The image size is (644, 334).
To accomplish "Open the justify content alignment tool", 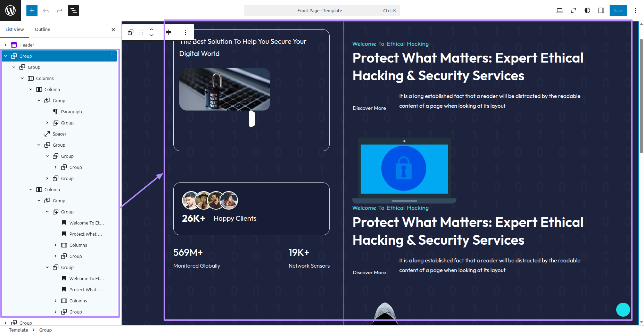I will (168, 32).
